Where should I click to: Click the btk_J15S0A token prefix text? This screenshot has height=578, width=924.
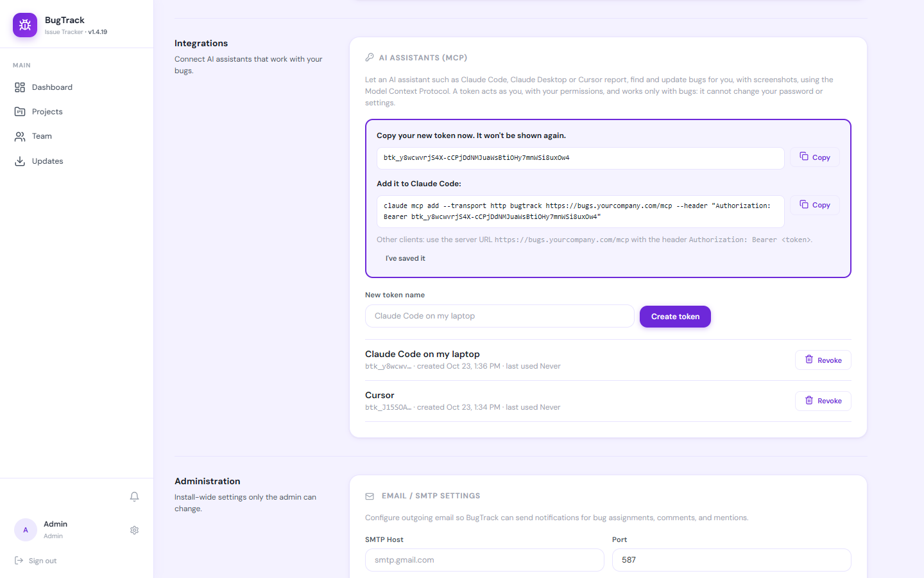point(388,407)
